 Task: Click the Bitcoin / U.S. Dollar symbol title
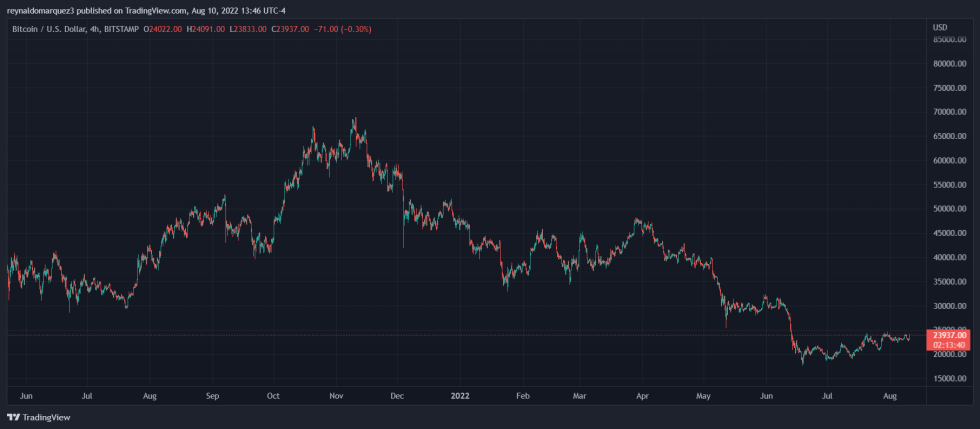click(48, 29)
